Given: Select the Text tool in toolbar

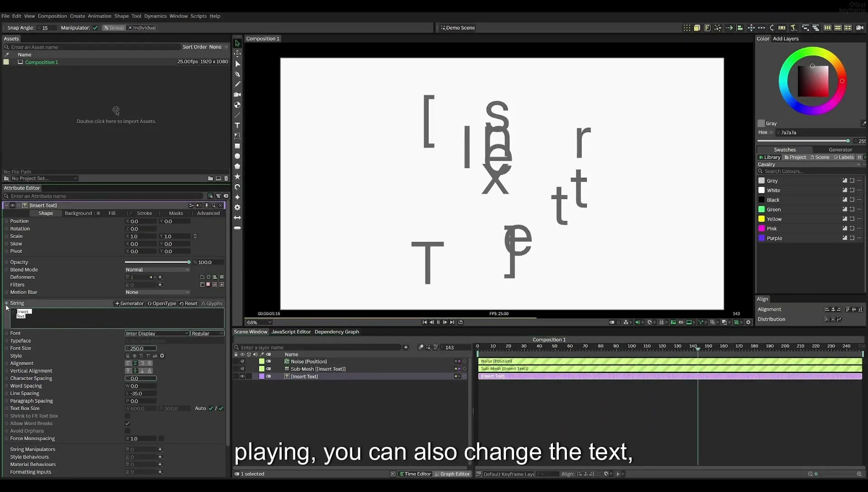Looking at the screenshot, I should click(237, 125).
